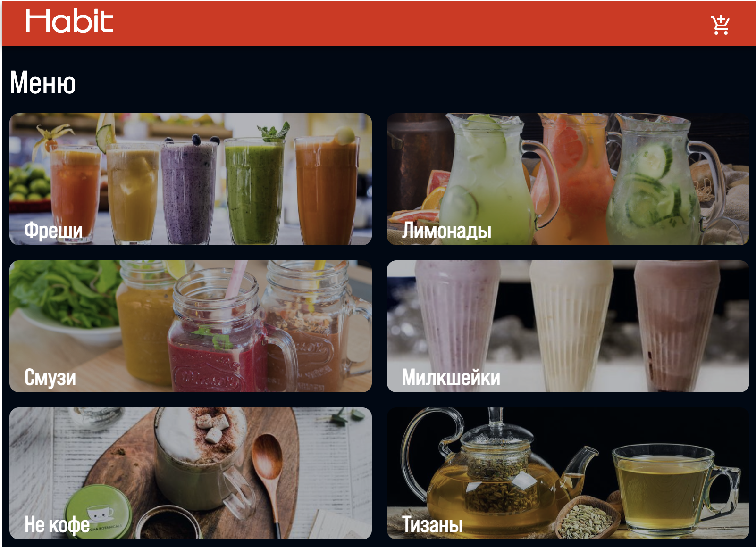Open the Фреши category card
The image size is (756, 547).
pyautogui.click(x=191, y=179)
